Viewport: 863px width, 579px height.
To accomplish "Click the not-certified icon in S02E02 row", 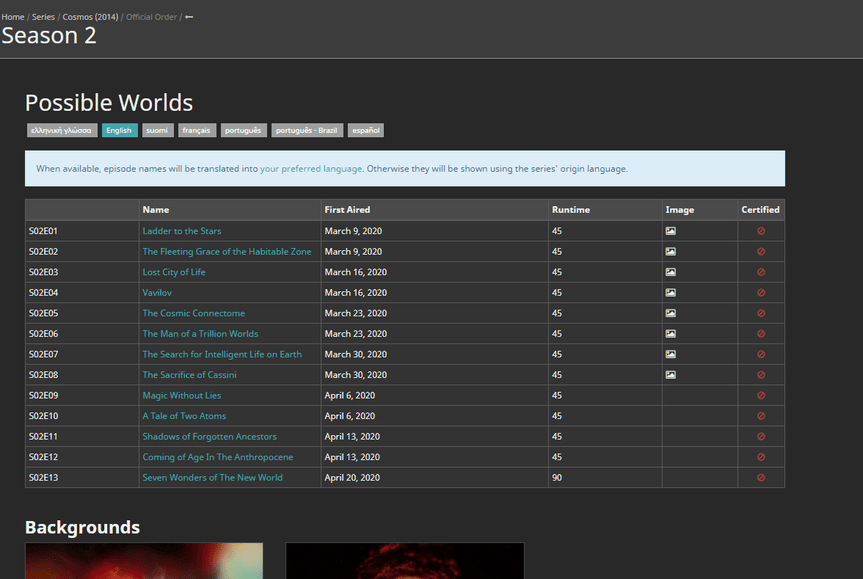I will 761,252.
